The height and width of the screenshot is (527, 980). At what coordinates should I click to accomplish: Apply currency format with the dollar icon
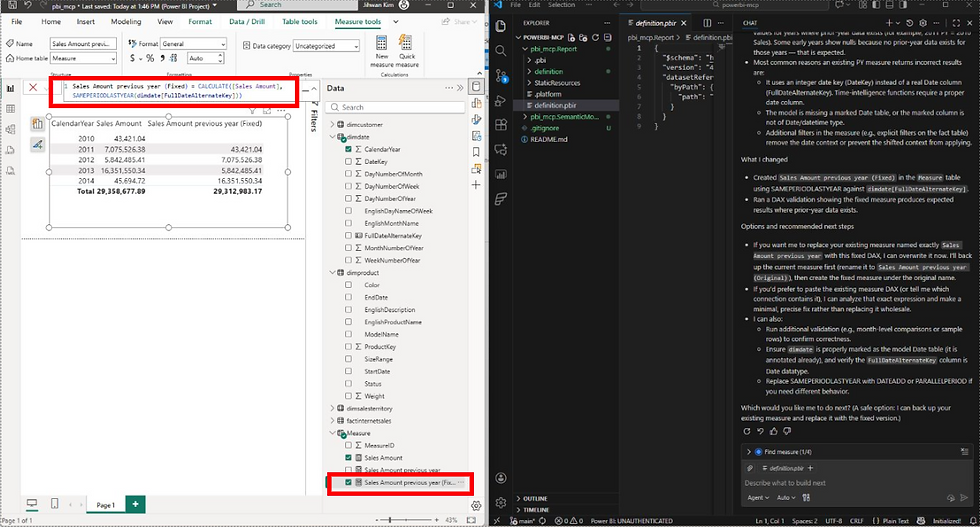(x=132, y=58)
